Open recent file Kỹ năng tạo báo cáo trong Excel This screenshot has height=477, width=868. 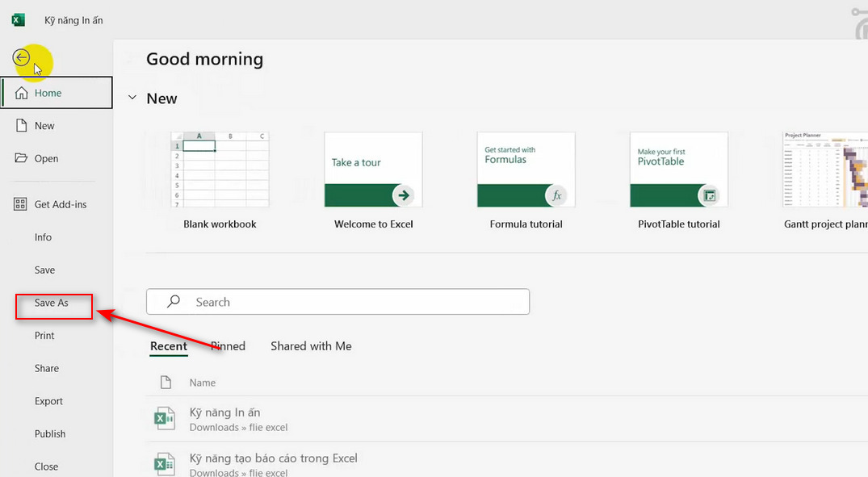click(273, 458)
